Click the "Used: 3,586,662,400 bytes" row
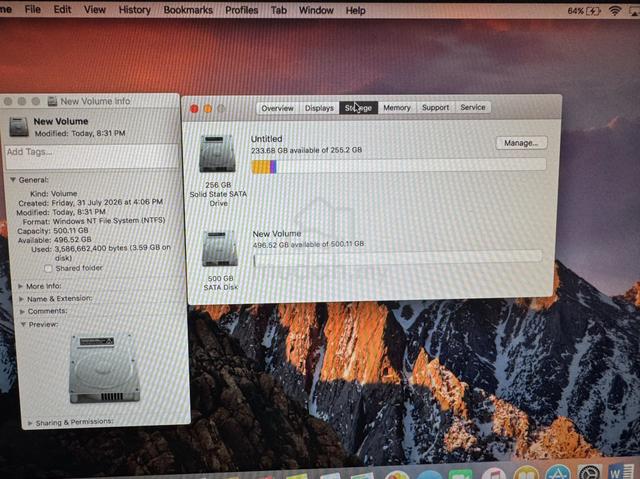The height and width of the screenshot is (479, 640). tap(101, 253)
